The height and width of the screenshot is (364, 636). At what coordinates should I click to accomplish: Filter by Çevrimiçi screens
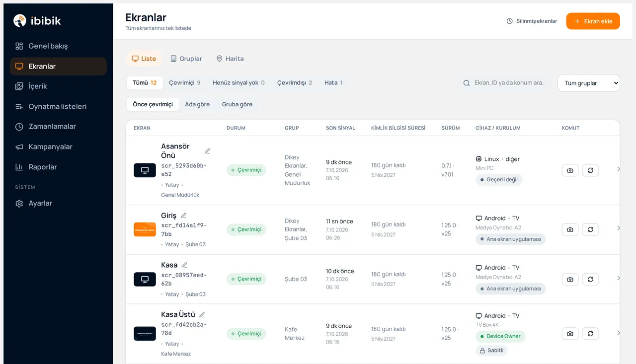[185, 83]
